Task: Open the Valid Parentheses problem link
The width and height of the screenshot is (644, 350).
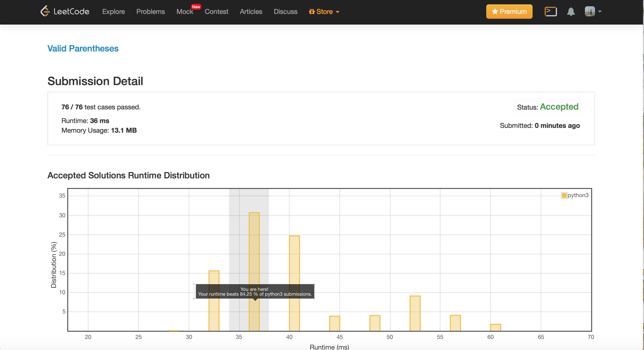Action: [x=83, y=48]
